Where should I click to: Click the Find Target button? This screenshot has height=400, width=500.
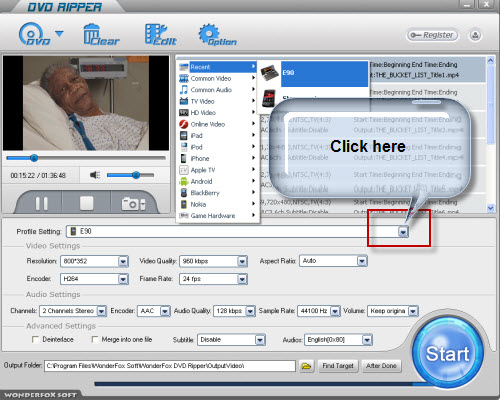(338, 366)
